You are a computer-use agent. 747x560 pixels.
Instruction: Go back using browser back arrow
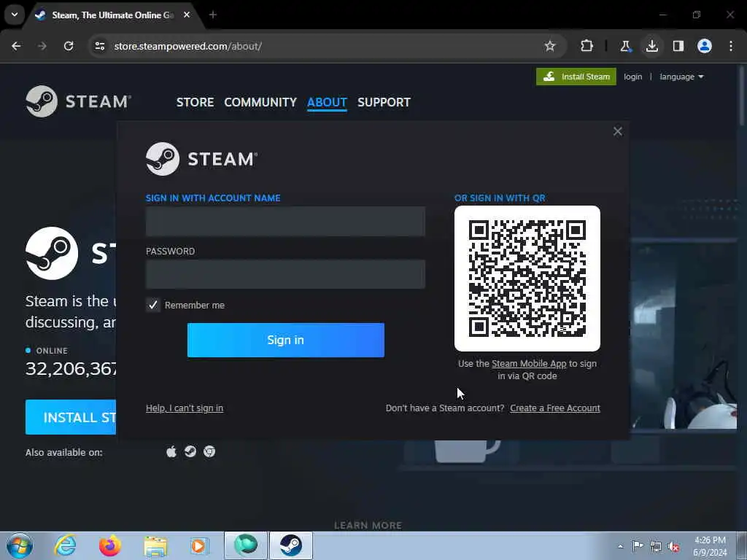click(16, 46)
